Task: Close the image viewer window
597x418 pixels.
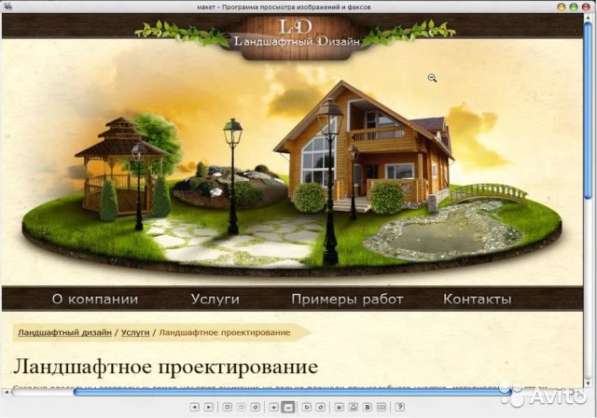Action: point(586,7)
